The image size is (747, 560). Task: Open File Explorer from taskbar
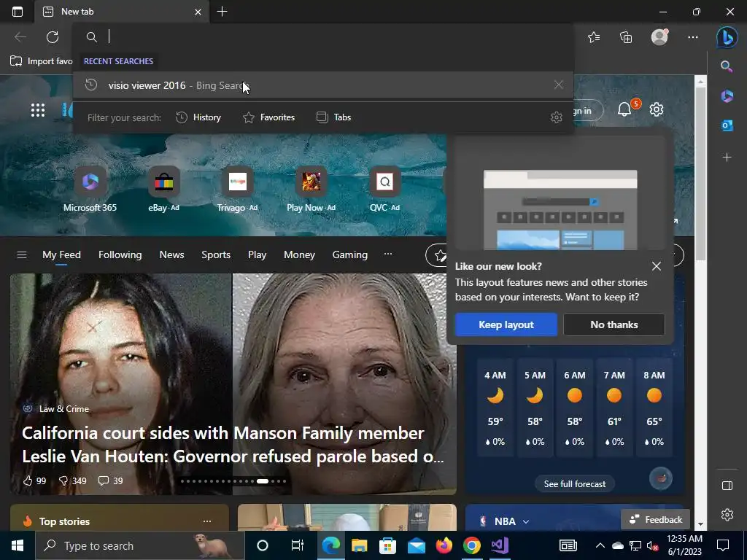tap(359, 545)
